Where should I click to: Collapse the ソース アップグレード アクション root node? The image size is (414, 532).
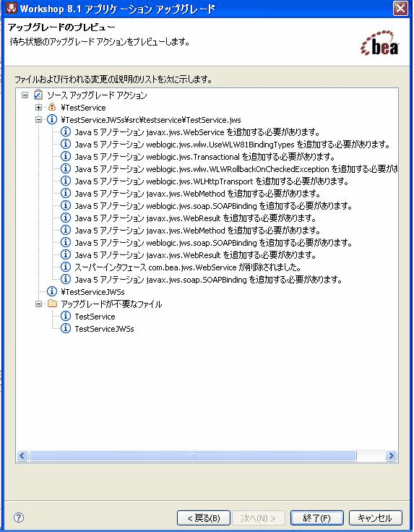click(25, 95)
